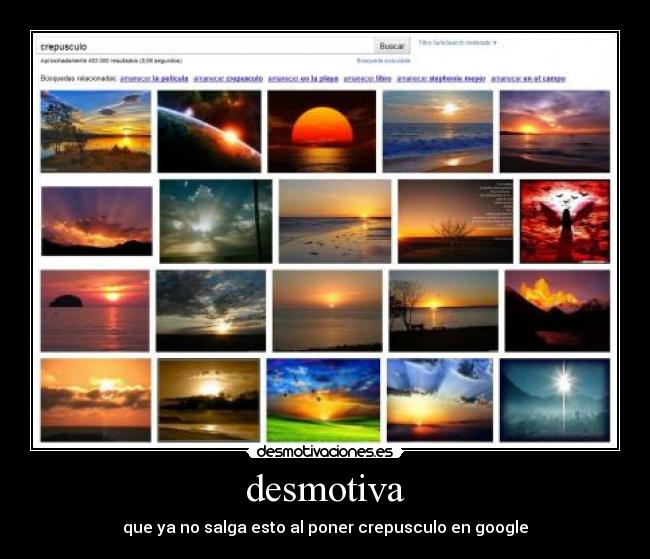Open thumbnail of blue ocean waves with sun
Image resolution: width=650 pixels, height=559 pixels.
click(438, 131)
